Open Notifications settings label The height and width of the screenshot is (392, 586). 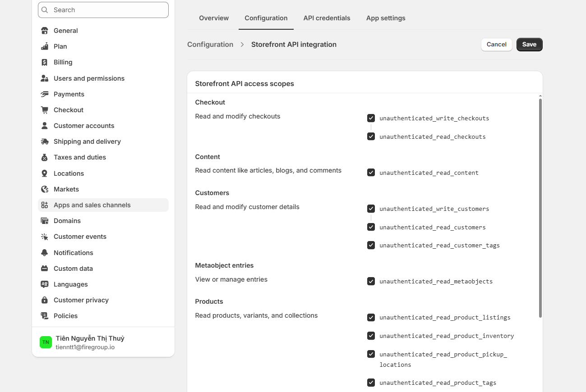[x=74, y=253]
